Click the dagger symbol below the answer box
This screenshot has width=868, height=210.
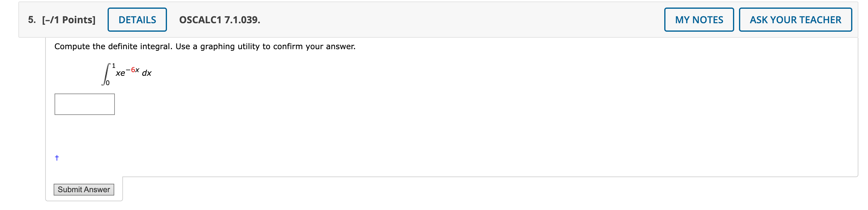57,157
